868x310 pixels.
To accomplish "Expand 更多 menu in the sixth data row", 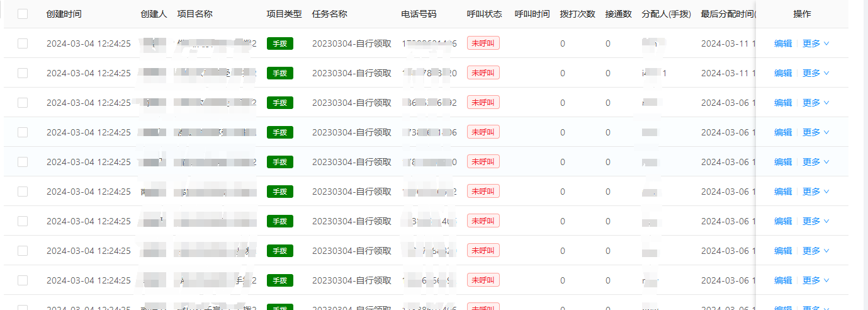I will (x=816, y=192).
